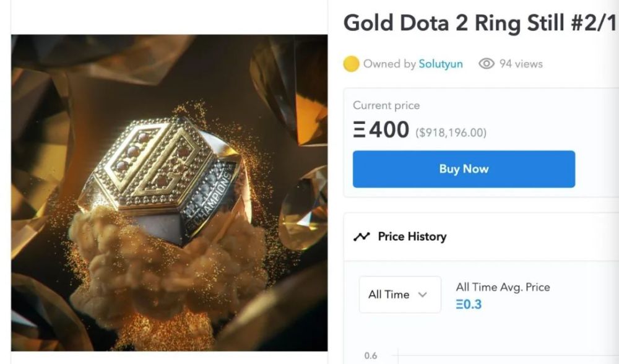This screenshot has height=364, width=619.
Task: Click the Ethereum symbol beside 400
Action: pyautogui.click(x=359, y=130)
